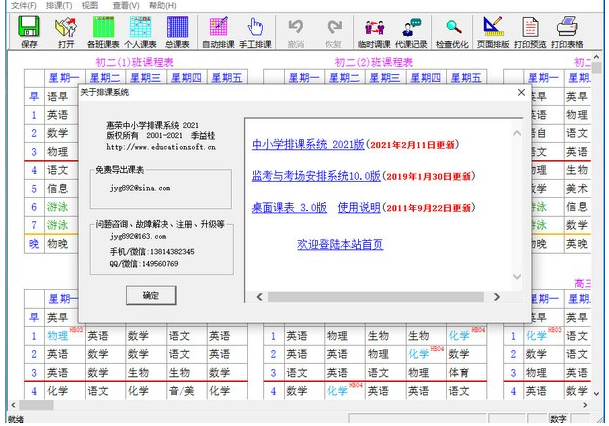609x426 pixels.
Task: Click QQ/微信:149560769 text
Action: 144,264
